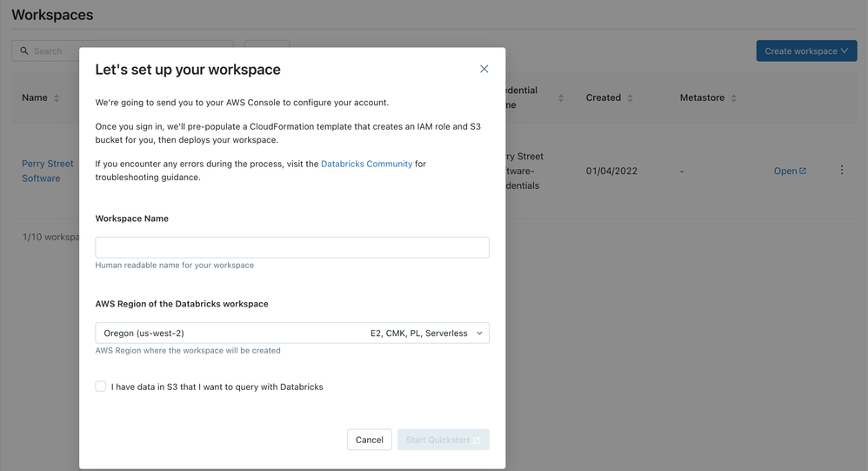The width and height of the screenshot is (868, 471).
Task: Select the Metastore column header label
Action: coord(702,98)
